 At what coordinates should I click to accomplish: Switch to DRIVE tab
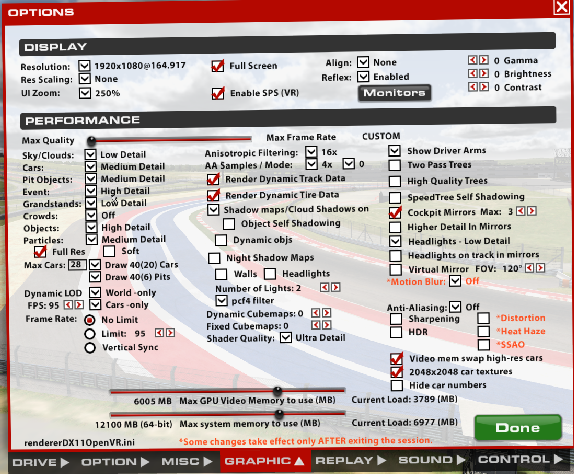[40, 462]
